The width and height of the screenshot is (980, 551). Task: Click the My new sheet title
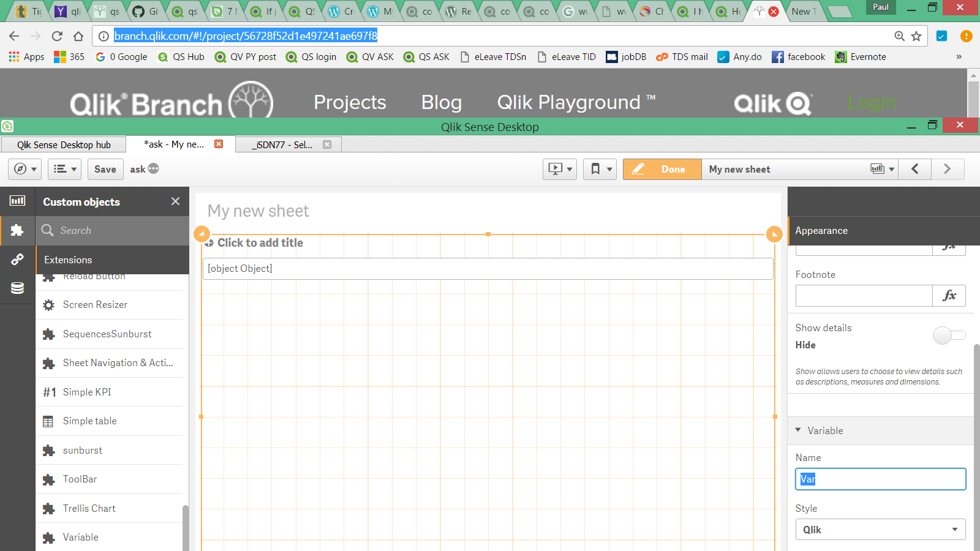[258, 211]
